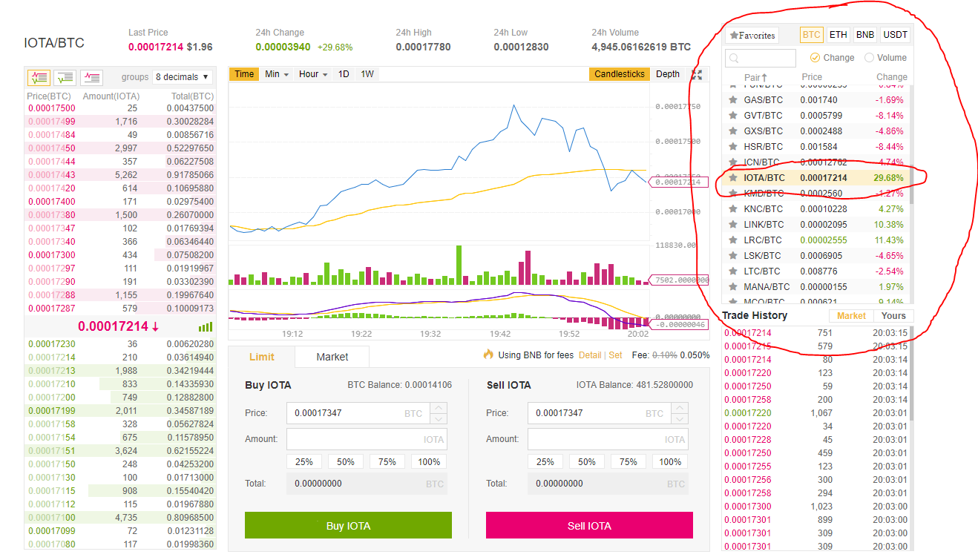Sort pairs by the Price column header
This screenshot has height=560, width=978.
point(812,77)
